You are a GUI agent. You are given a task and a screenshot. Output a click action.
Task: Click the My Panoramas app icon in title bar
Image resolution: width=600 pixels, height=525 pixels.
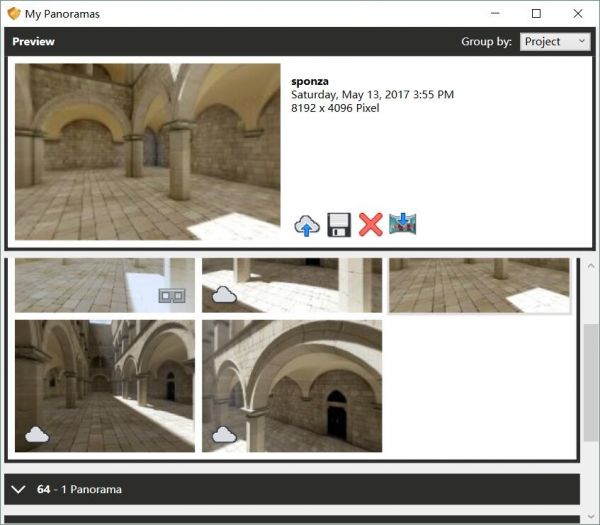(x=14, y=14)
